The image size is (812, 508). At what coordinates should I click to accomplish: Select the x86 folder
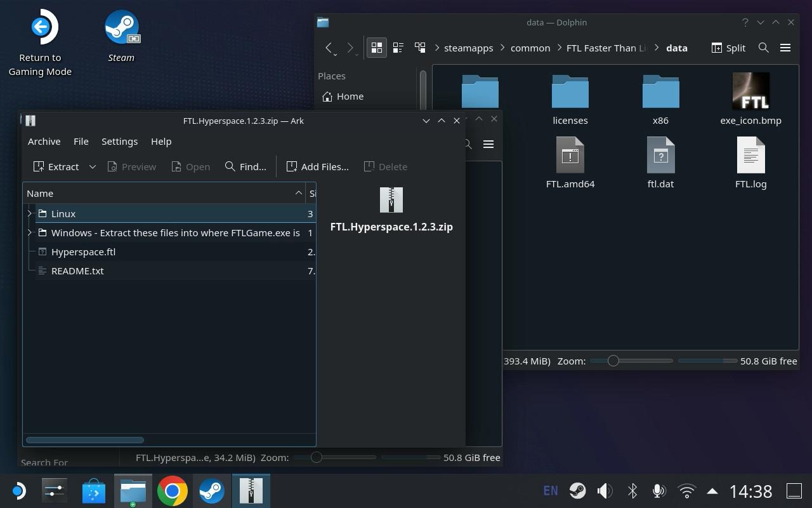[660, 100]
